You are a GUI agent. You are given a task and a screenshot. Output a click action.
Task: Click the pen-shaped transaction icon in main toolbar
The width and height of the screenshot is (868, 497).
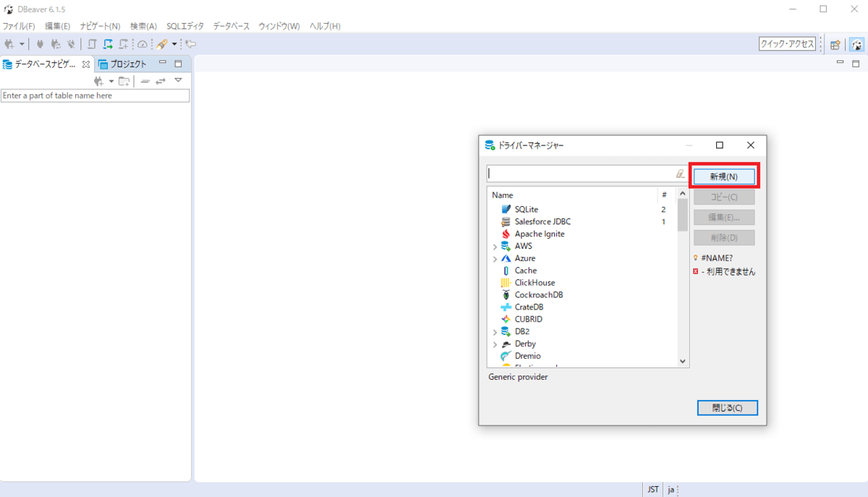point(162,44)
